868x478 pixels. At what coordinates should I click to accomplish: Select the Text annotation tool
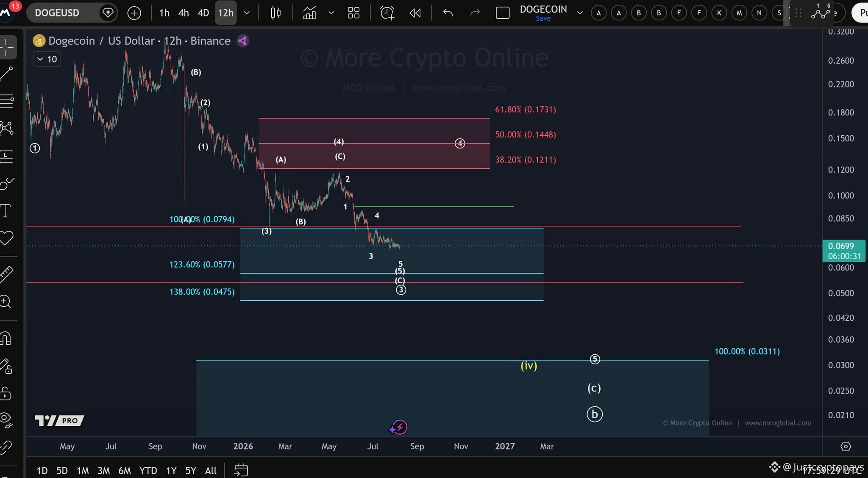[x=6, y=211]
